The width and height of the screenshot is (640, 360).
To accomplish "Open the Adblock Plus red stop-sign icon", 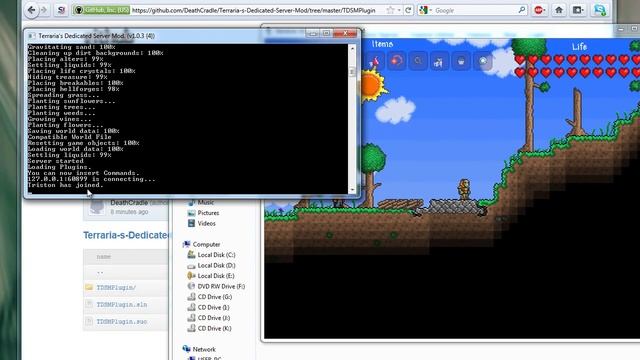I will coord(539,10).
